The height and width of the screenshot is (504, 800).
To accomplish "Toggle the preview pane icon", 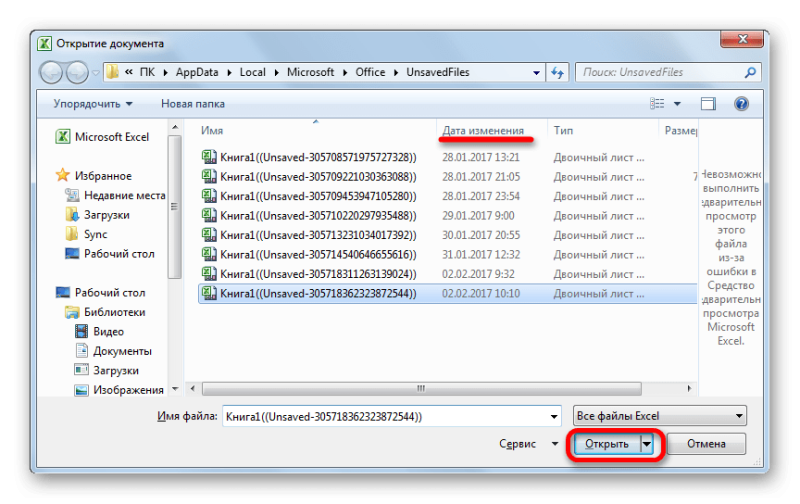I will coord(708,104).
